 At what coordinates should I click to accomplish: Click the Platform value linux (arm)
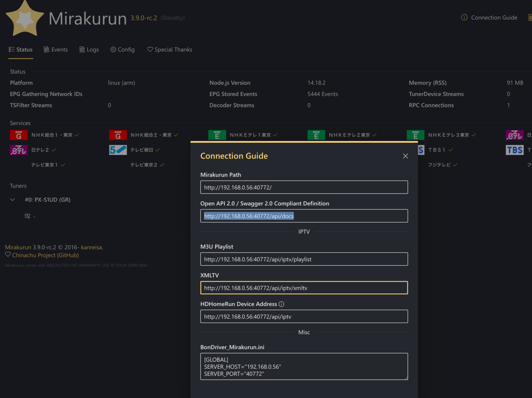(121, 83)
